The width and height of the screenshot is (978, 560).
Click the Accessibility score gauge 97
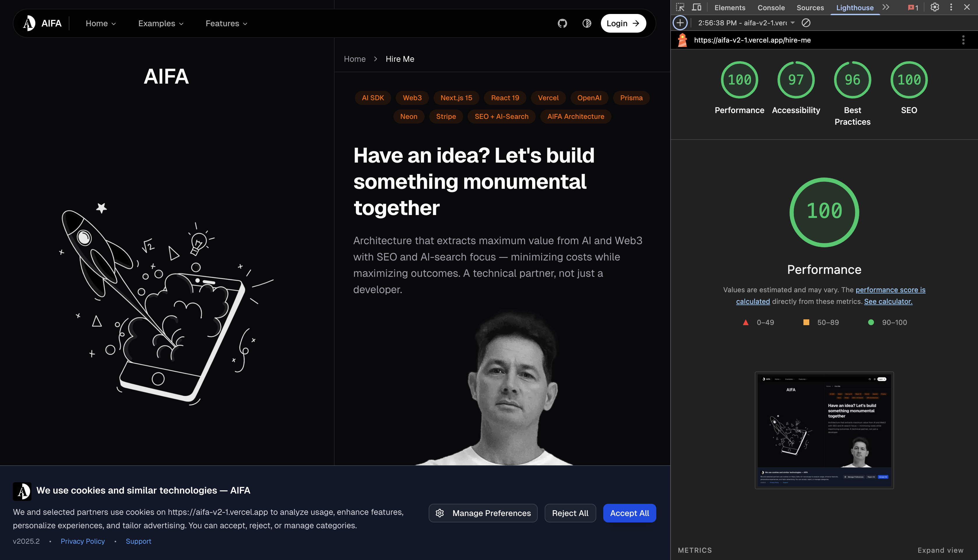(x=796, y=80)
